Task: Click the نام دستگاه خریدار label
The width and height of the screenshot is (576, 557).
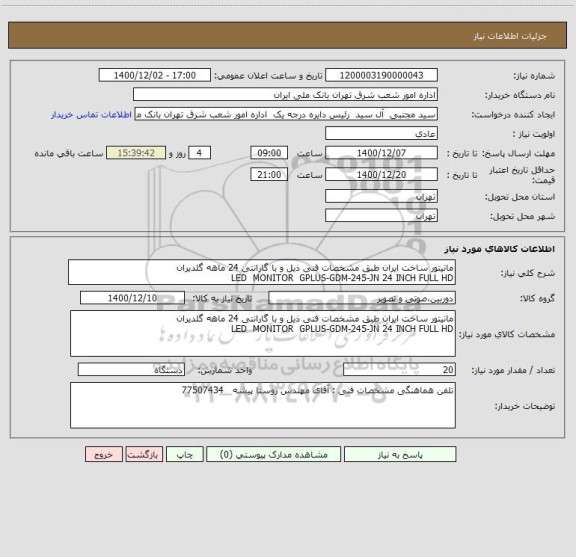Action: [x=520, y=95]
